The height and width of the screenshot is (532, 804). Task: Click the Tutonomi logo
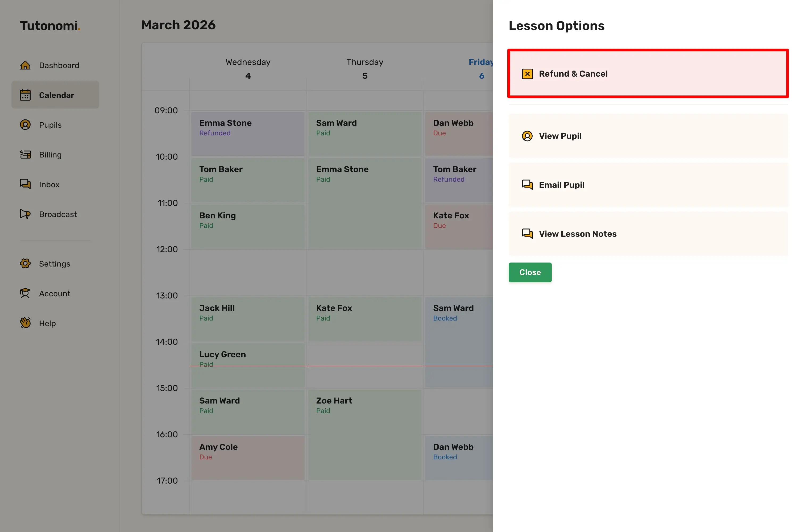tap(50, 26)
